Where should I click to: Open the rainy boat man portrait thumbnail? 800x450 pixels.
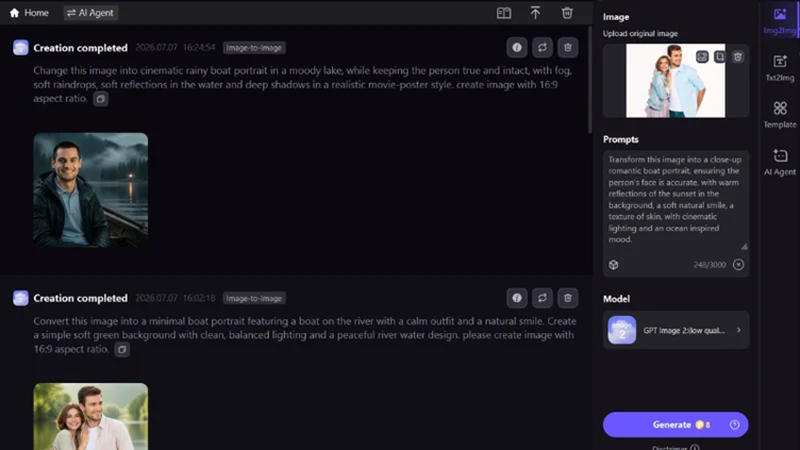(x=91, y=190)
